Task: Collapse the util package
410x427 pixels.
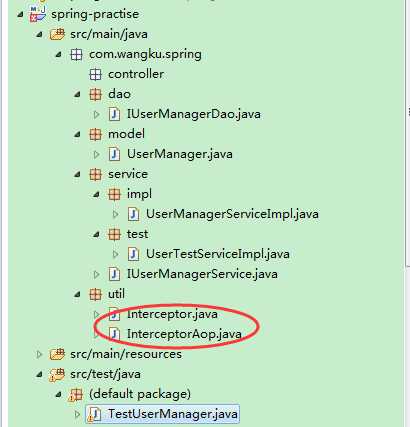Action: pyautogui.click(x=78, y=294)
